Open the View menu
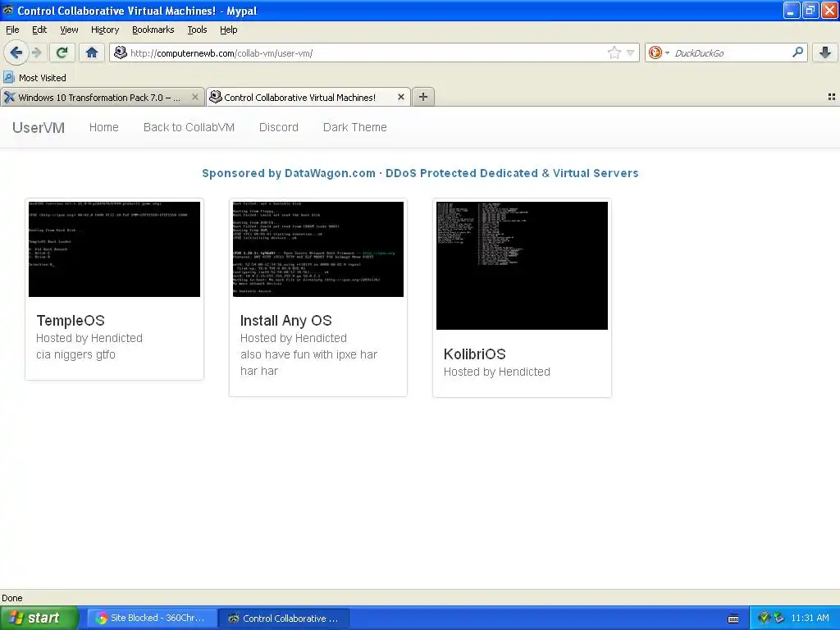Viewport: 840px width, 630px height. [x=69, y=30]
